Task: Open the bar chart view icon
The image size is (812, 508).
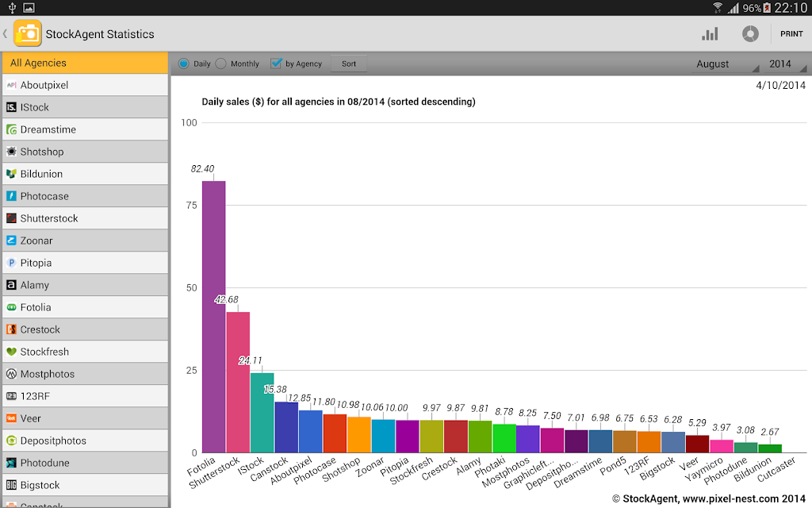Action: 710,34
